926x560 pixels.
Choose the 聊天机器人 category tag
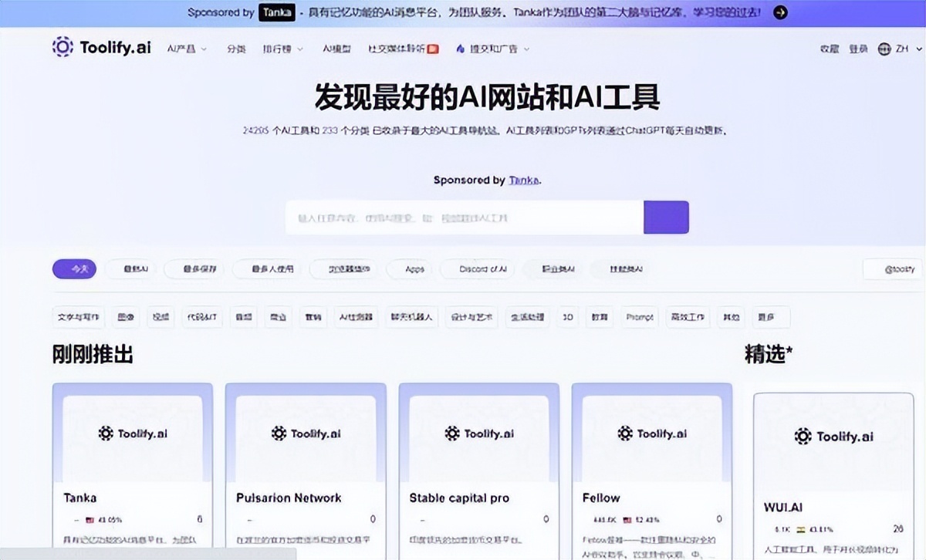pos(411,317)
